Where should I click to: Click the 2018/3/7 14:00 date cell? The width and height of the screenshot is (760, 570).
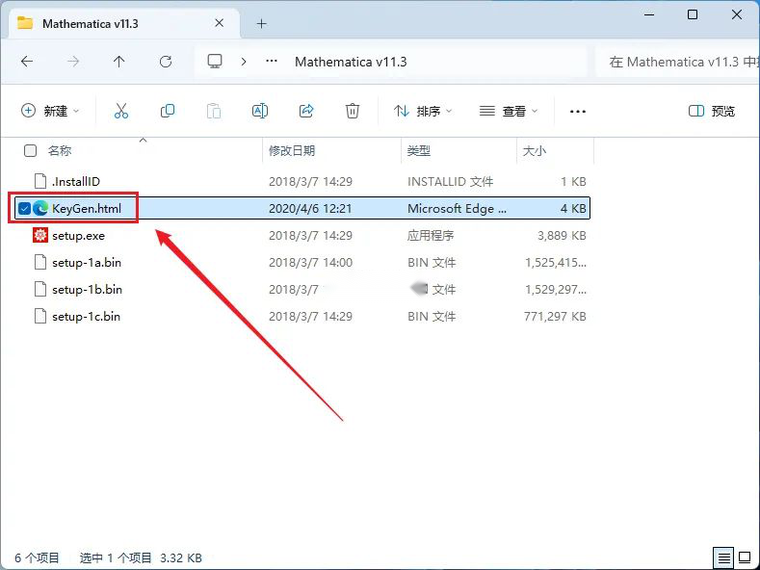point(310,262)
